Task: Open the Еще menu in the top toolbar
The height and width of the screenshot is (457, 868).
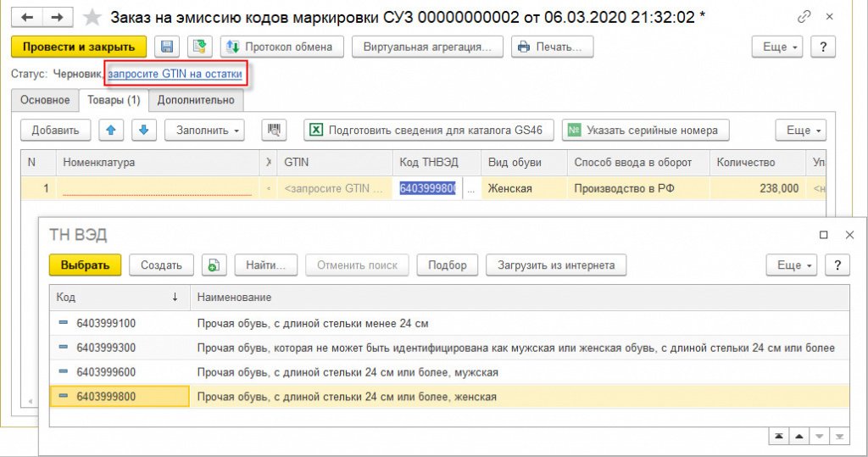Action: click(782, 47)
